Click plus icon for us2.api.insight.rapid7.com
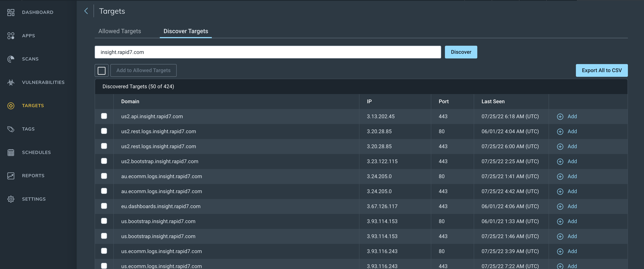Image resolution: width=644 pixels, height=269 pixels. point(560,117)
